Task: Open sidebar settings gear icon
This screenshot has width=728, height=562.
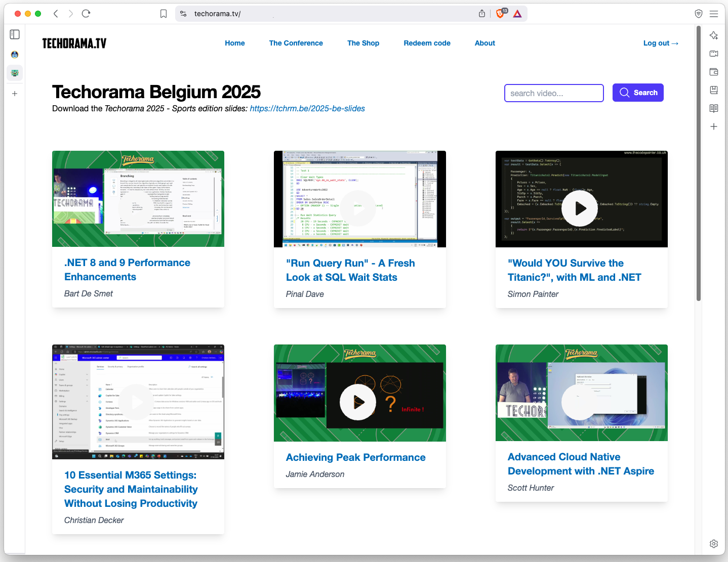Action: [x=714, y=544]
